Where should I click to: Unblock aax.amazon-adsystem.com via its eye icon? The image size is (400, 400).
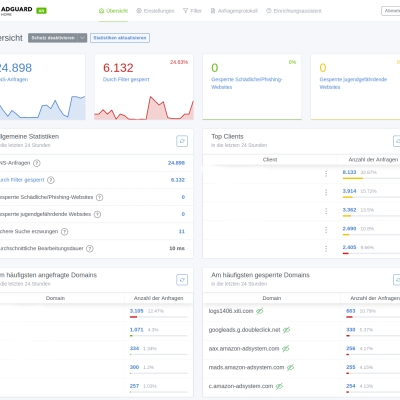(285, 349)
